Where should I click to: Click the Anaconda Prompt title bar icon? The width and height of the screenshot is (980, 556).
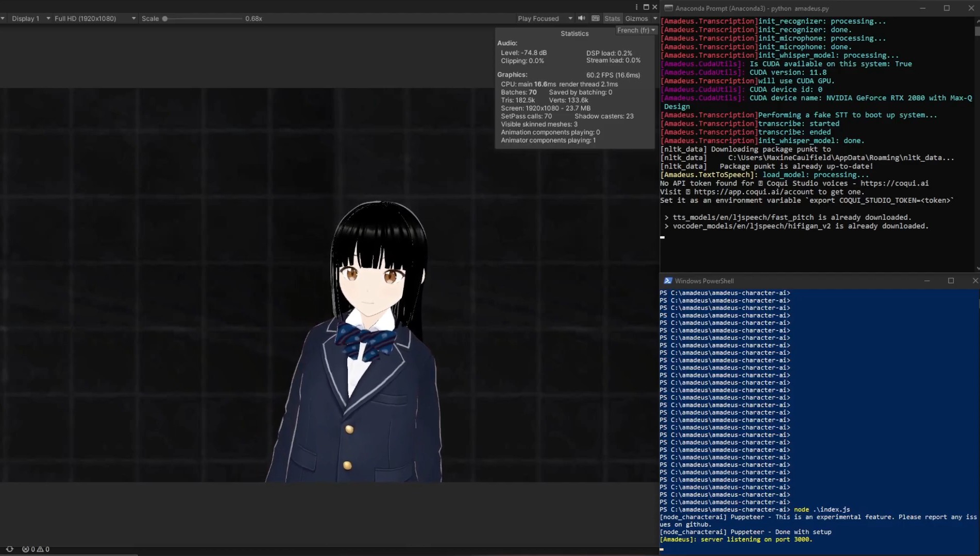(x=668, y=8)
